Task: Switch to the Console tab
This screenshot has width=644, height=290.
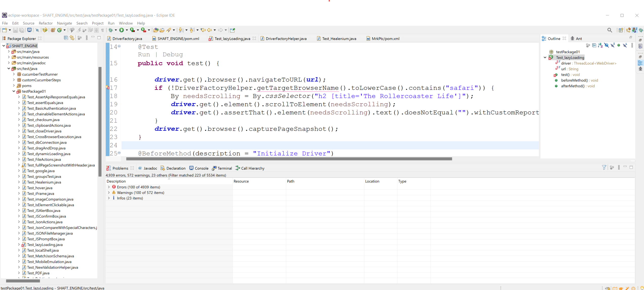Action: (199, 168)
